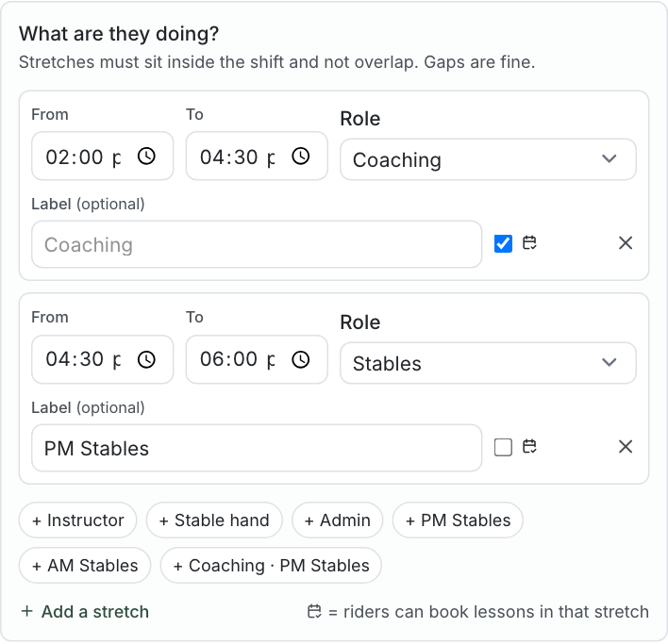This screenshot has height=644, width=668.
Task: Open the Coaching role dropdown
Action: (x=488, y=159)
